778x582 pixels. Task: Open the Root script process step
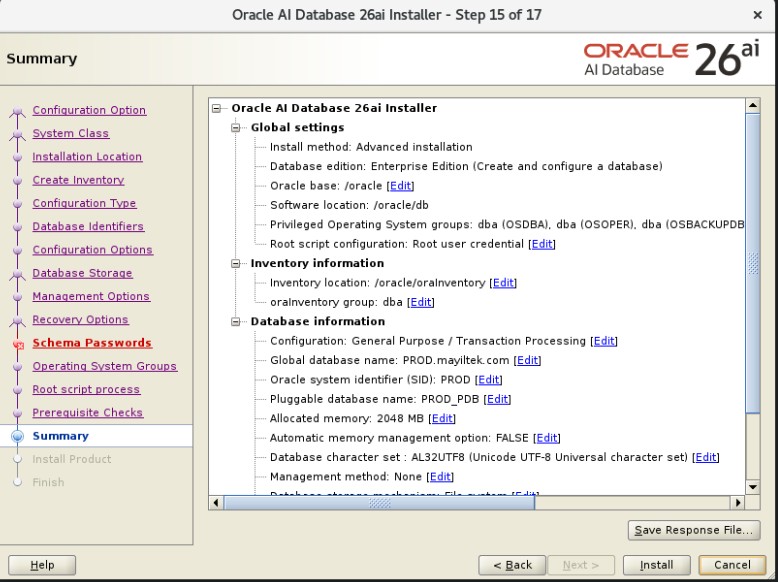click(86, 389)
